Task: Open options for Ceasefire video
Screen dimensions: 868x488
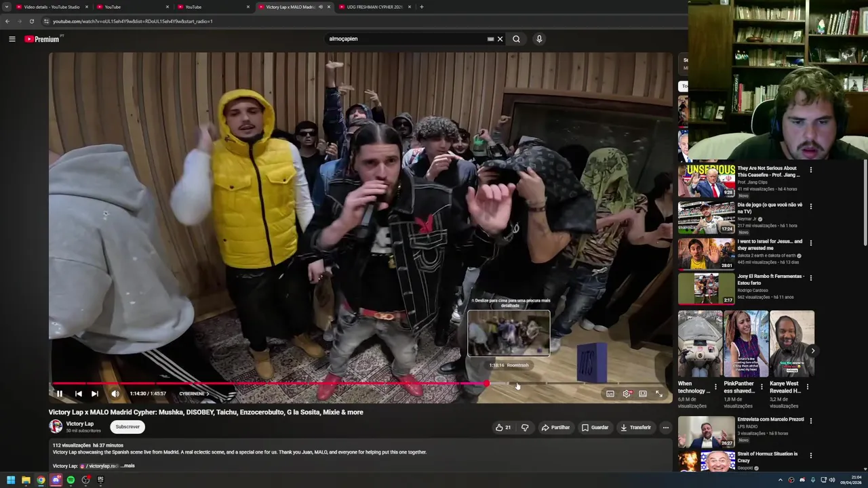Action: pyautogui.click(x=810, y=169)
